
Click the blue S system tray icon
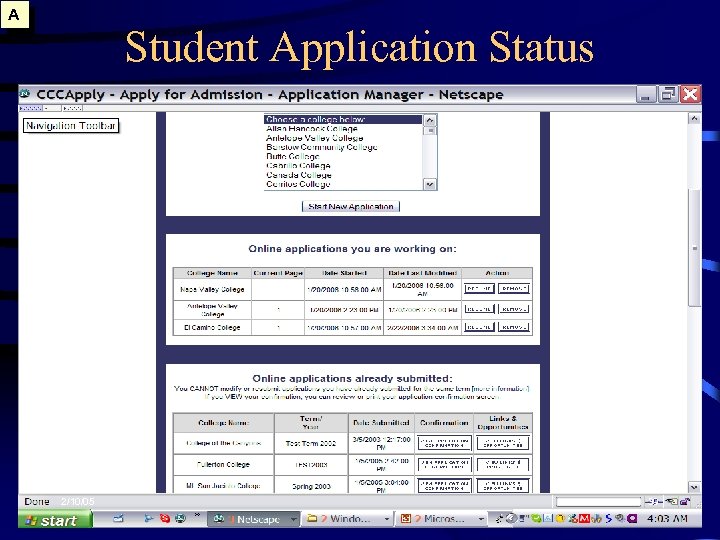point(609,519)
